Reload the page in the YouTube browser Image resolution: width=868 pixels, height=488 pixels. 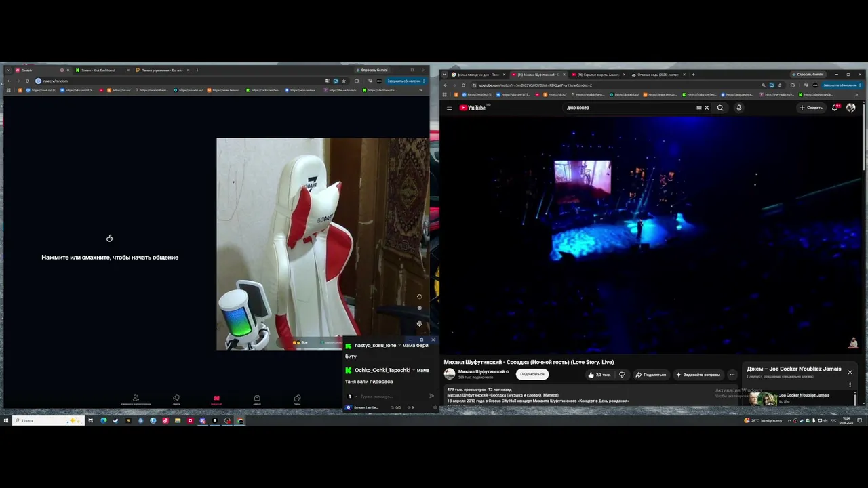(x=463, y=85)
